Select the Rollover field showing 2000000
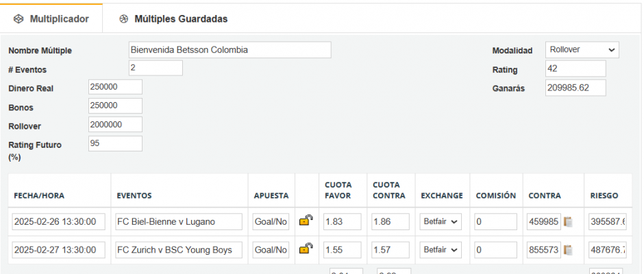 [115, 125]
